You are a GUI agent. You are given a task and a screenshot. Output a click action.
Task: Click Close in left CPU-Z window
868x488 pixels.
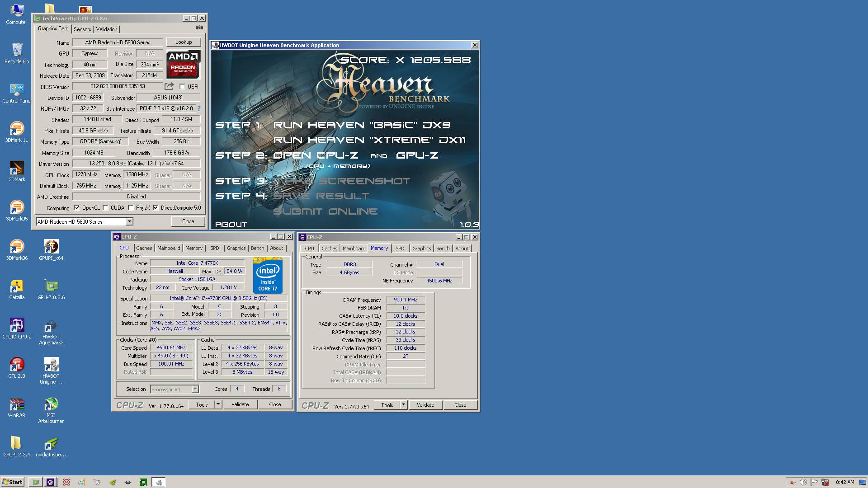275,404
